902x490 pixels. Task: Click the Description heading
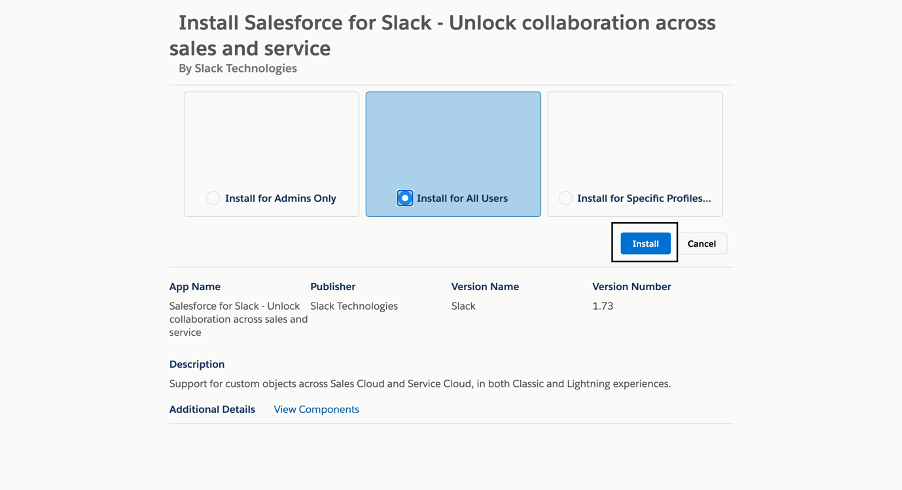197,365
